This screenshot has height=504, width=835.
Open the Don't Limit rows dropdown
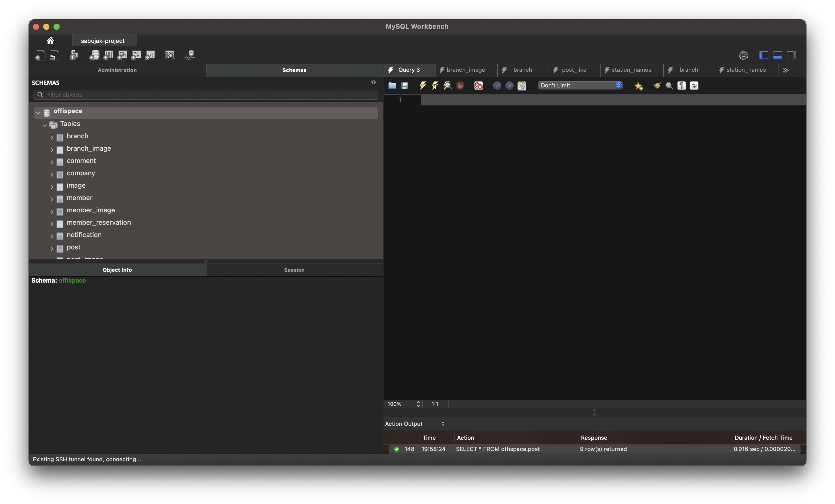580,85
